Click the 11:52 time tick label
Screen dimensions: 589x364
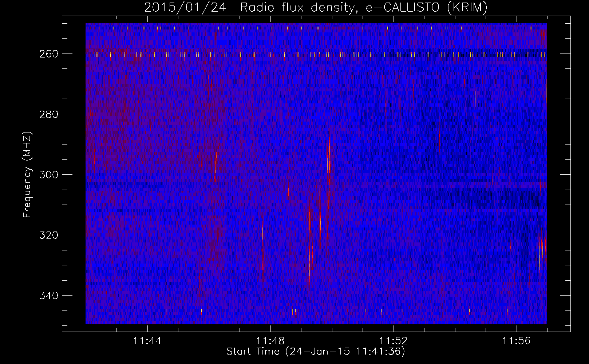(x=394, y=341)
